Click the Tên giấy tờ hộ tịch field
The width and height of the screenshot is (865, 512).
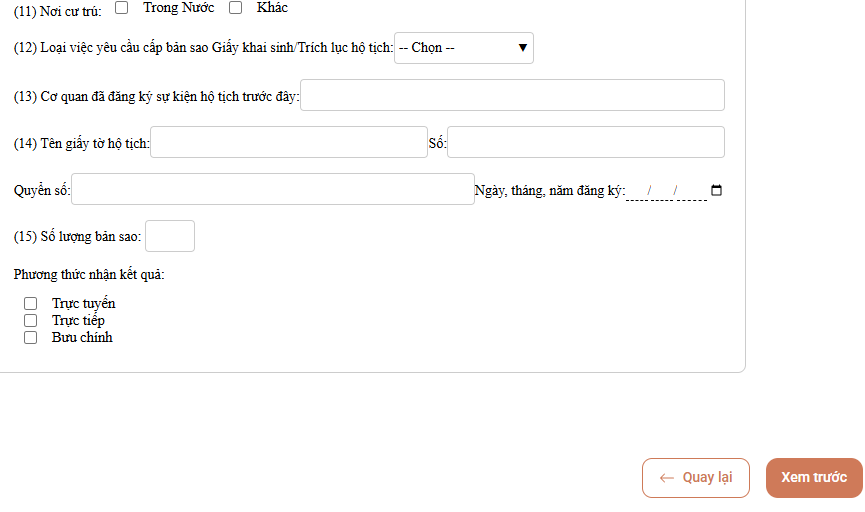(289, 142)
